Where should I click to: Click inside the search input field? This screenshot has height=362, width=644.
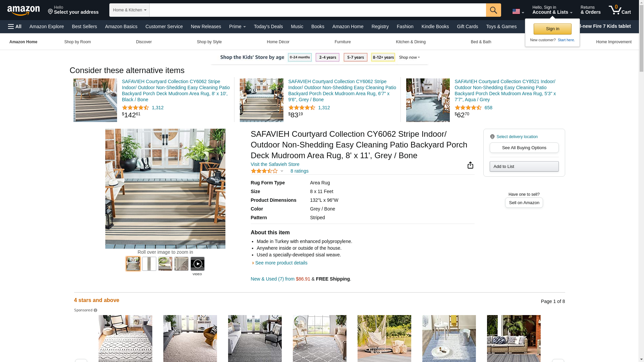(x=317, y=10)
